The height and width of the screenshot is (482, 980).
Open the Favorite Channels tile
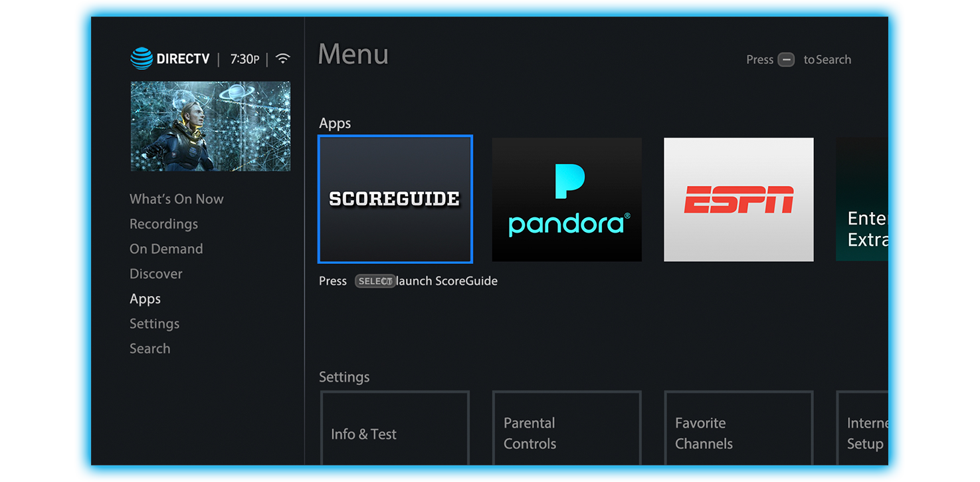[739, 428]
